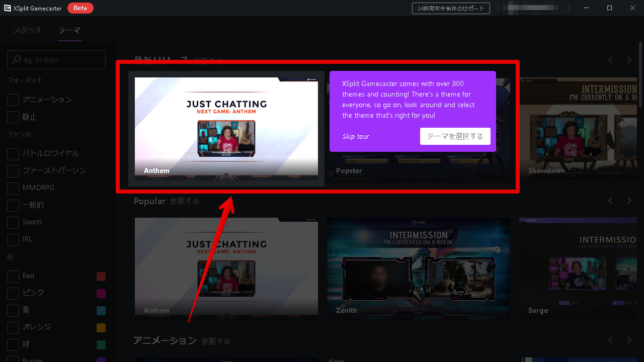644x362 pixels.
Task: Click right chevron in アニメーション row
Action: pos(629,340)
